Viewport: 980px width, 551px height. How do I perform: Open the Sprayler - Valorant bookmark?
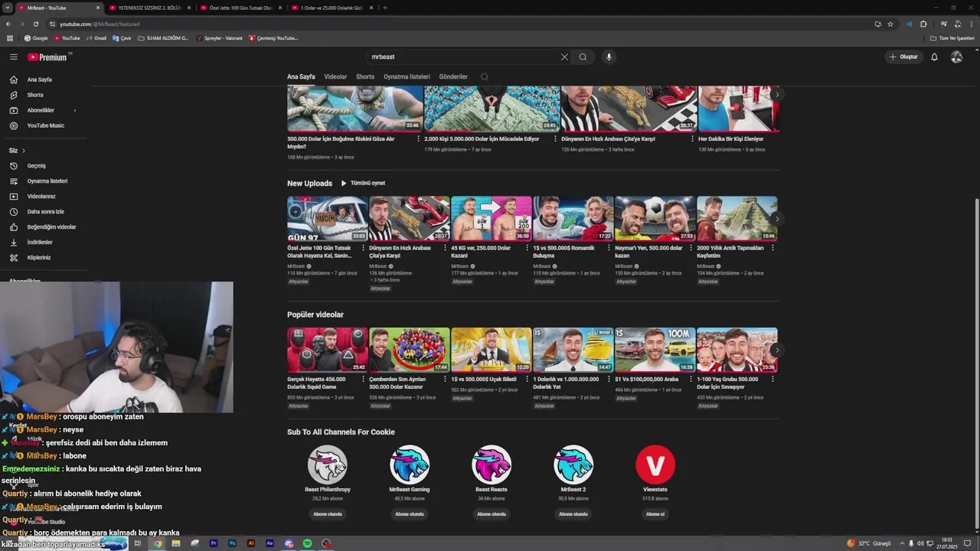coord(220,37)
